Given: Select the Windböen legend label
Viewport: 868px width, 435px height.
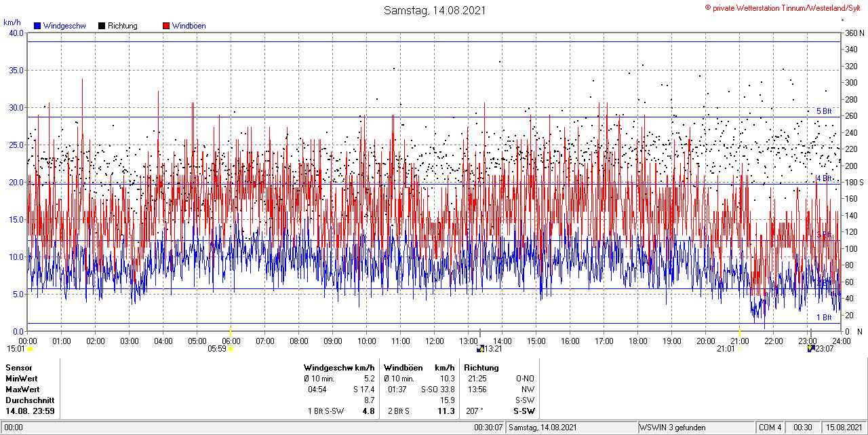Looking at the screenshot, I should click(189, 26).
